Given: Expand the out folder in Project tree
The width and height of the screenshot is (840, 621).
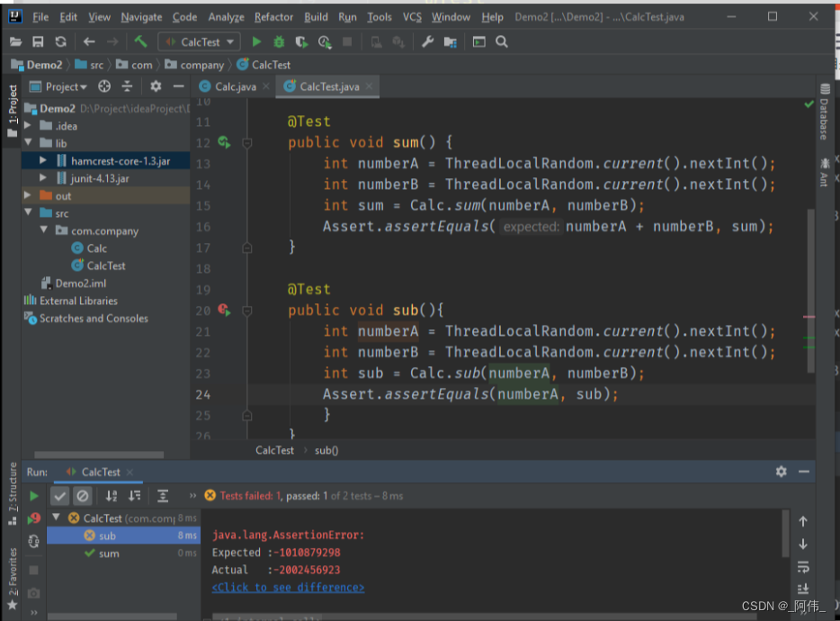Looking at the screenshot, I should click(28, 195).
